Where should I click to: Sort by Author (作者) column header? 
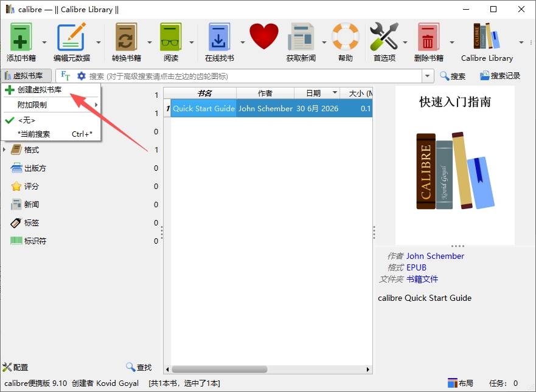click(x=265, y=93)
